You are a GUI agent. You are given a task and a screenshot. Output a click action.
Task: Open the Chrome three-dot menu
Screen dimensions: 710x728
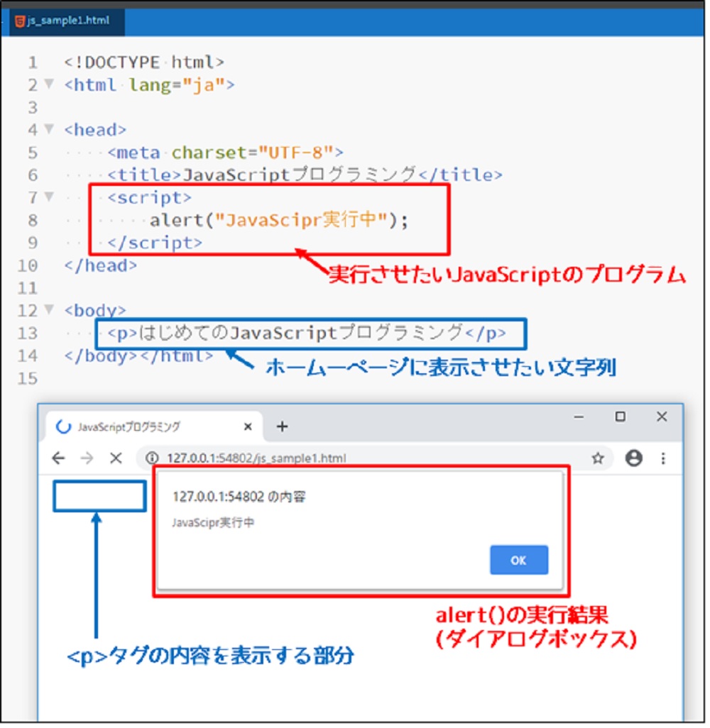pyautogui.click(x=663, y=458)
